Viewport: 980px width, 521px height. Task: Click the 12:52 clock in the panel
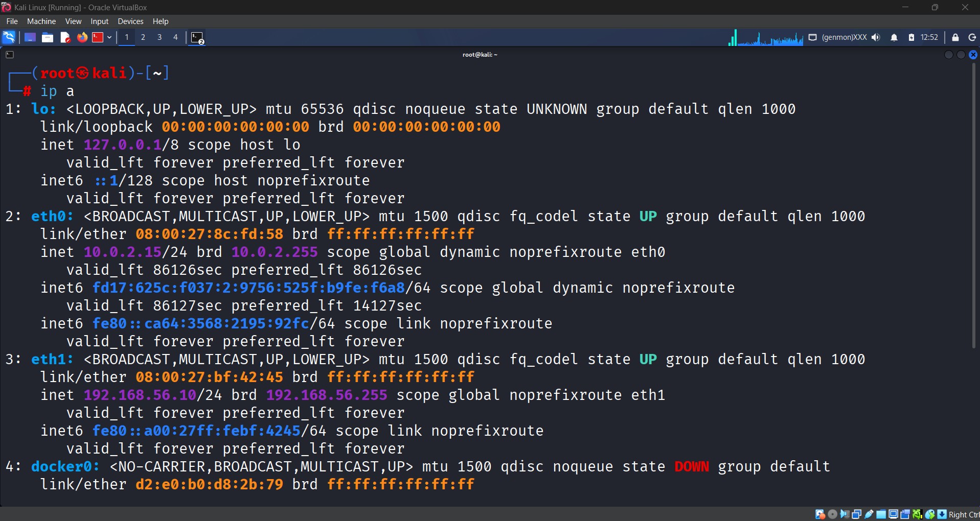coord(929,37)
